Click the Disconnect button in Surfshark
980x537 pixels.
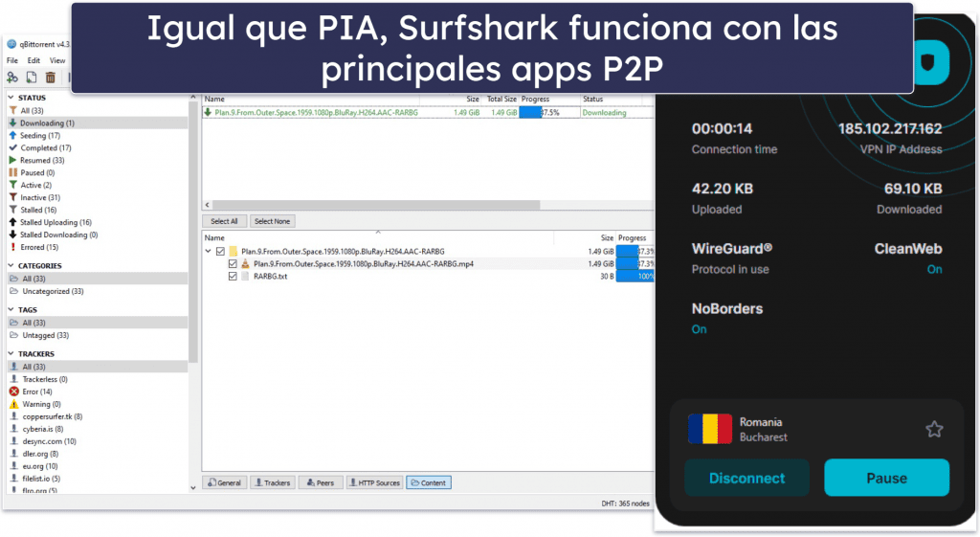(x=746, y=479)
